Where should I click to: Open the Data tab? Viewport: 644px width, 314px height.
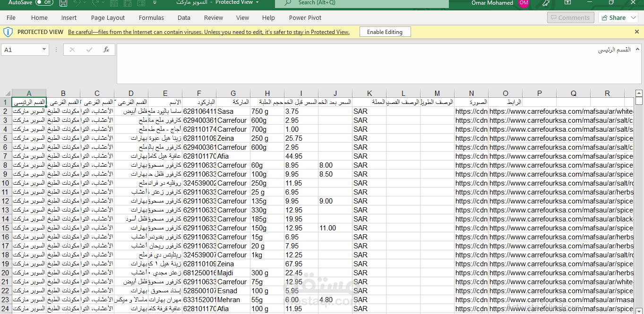(184, 18)
